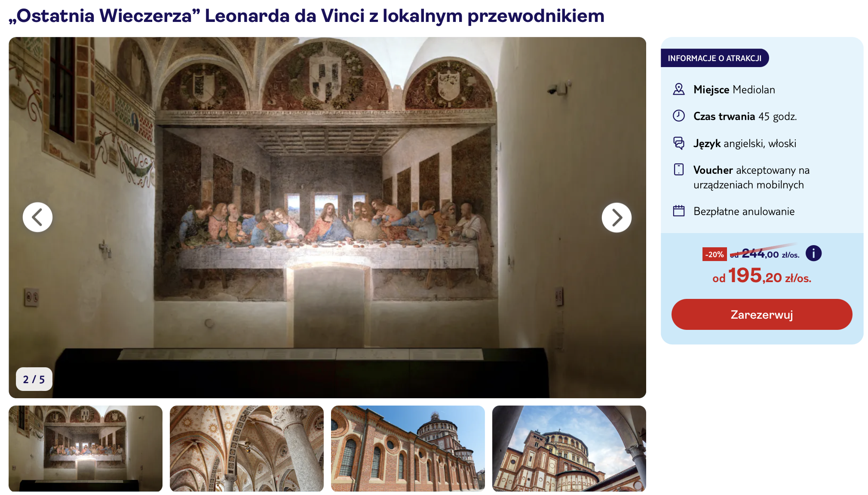Select the vaulted ceiling interior thumbnail
This screenshot has width=868, height=495.
[x=246, y=448]
